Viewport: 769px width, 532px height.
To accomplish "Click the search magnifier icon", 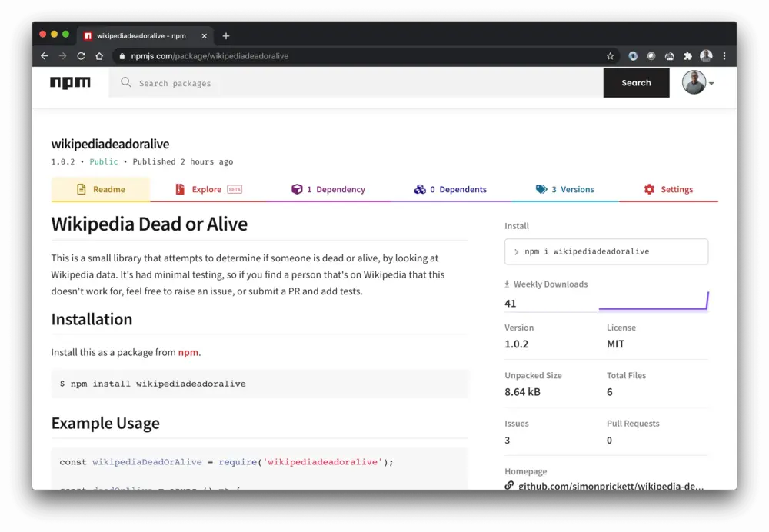I will [x=125, y=82].
